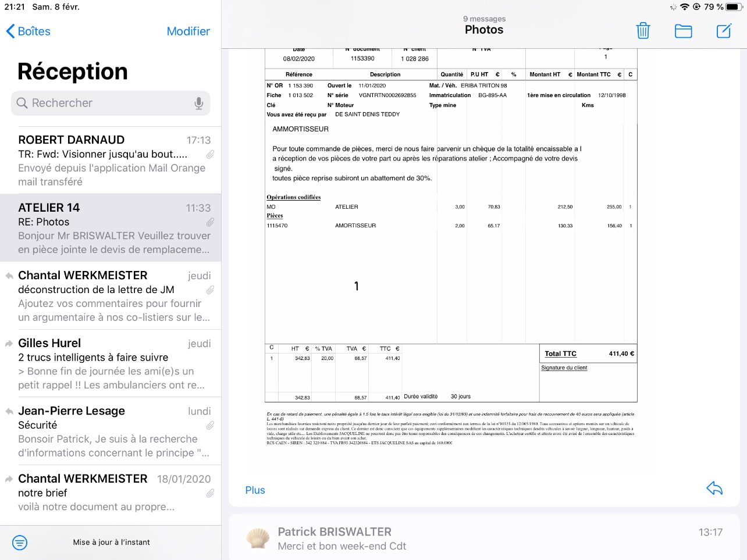Open Chantal WERKMEISTER déconstruction email
Viewport: 747px width, 560px height.
pyautogui.click(x=111, y=296)
